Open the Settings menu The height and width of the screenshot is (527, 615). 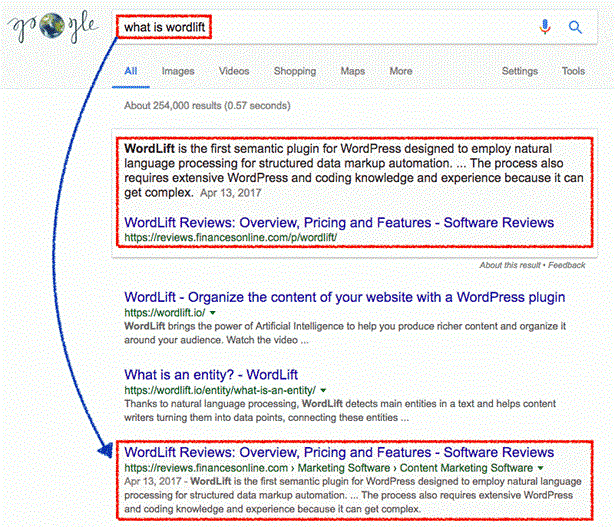(x=520, y=71)
